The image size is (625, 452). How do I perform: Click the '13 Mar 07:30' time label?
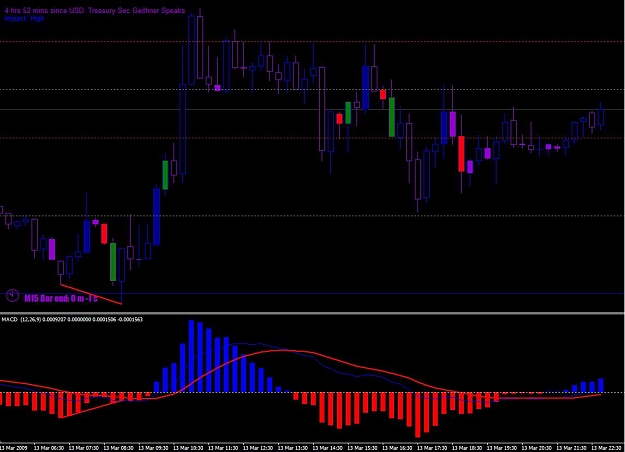point(84,448)
